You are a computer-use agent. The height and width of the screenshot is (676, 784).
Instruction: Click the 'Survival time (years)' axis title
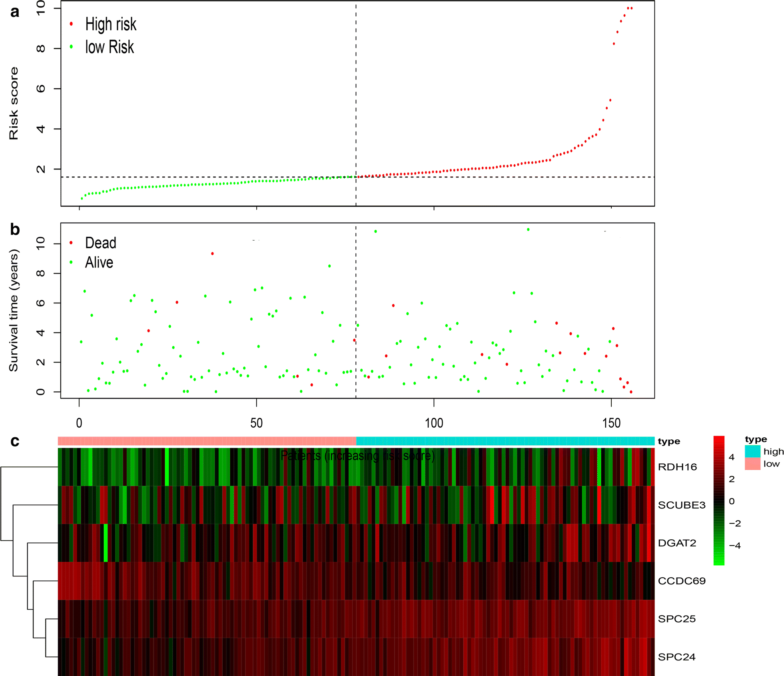[14, 310]
